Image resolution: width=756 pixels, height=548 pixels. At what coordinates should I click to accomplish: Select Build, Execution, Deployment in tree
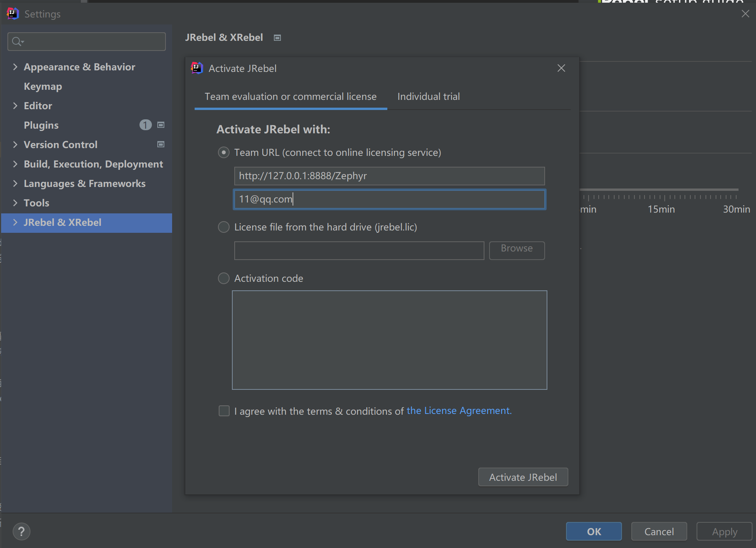tap(93, 164)
